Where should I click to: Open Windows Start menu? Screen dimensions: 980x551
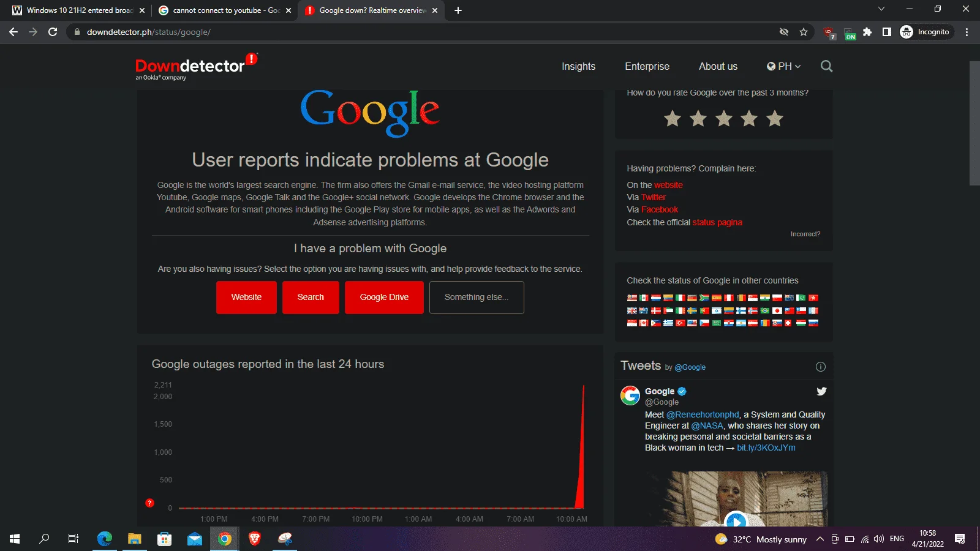tap(15, 539)
